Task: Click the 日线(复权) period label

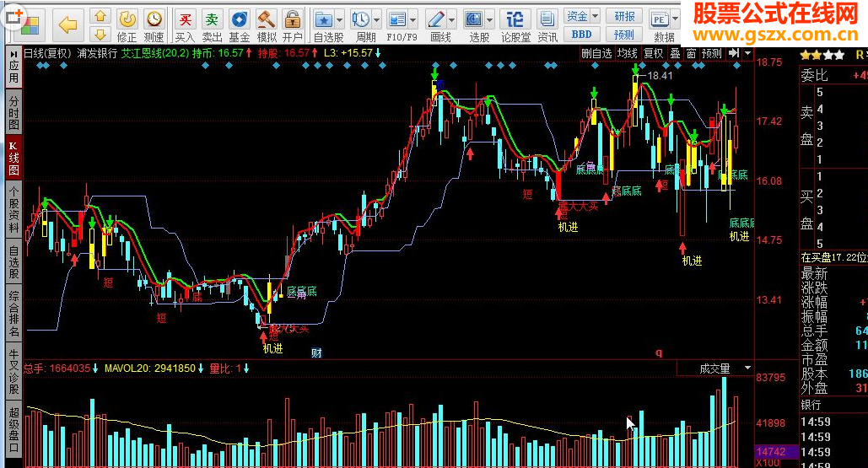Action: coord(48,53)
